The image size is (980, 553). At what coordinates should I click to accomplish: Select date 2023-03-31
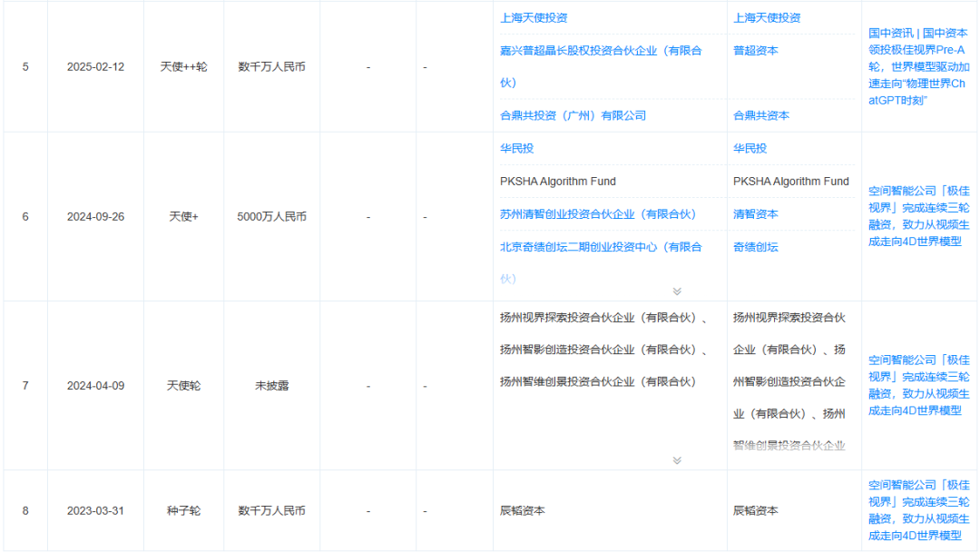[x=95, y=511]
